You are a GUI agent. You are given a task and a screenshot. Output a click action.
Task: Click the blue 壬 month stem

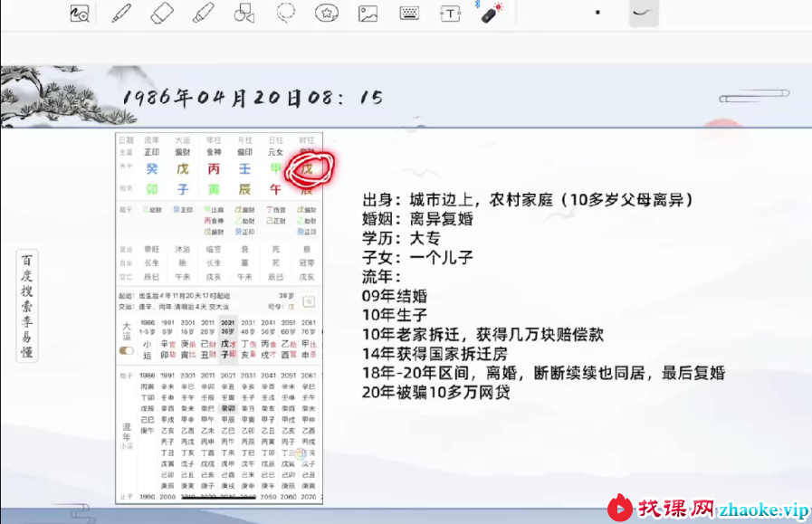click(245, 169)
